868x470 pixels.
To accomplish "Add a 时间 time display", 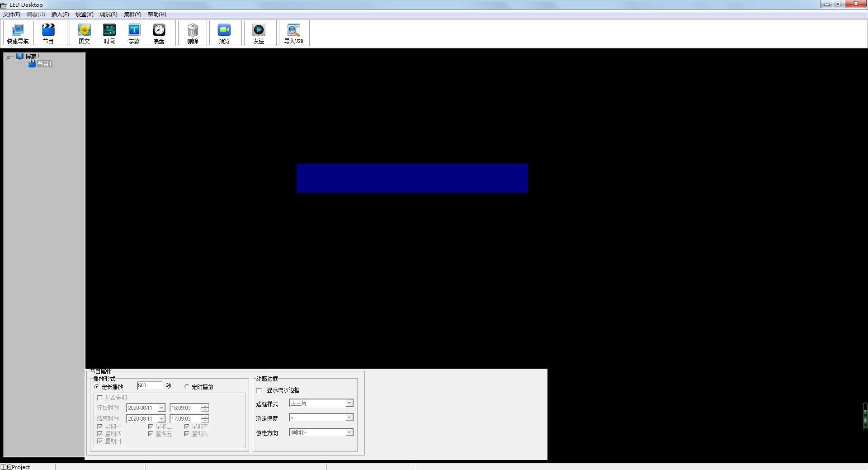I will (109, 33).
